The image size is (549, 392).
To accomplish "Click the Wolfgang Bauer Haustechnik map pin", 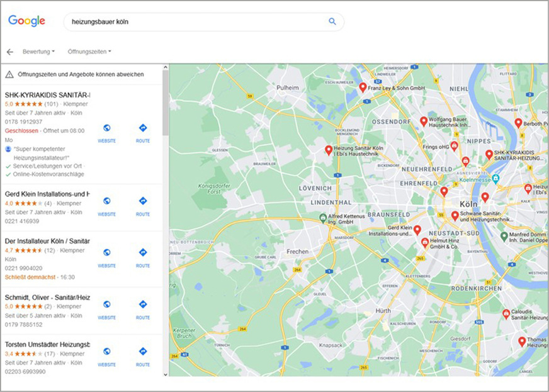I will (423, 119).
